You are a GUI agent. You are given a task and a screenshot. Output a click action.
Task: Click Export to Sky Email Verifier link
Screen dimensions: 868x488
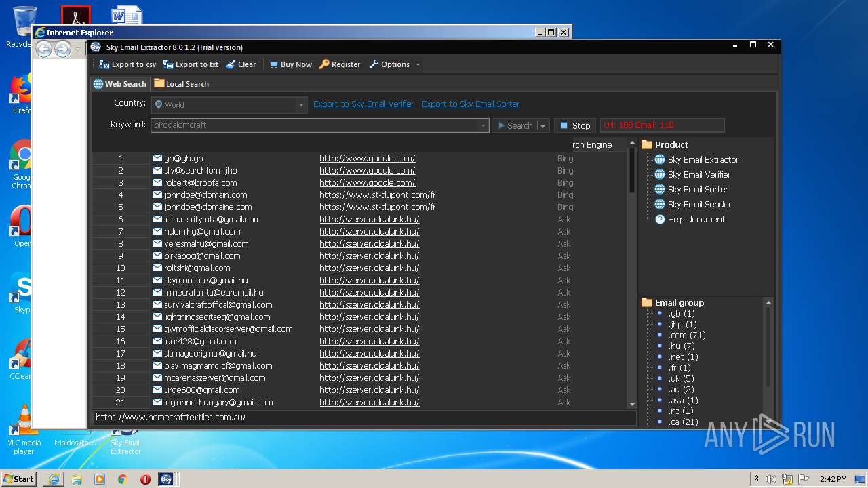363,104
